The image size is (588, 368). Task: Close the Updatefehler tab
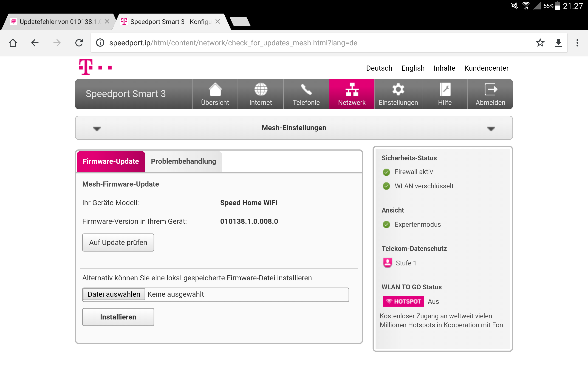107,21
